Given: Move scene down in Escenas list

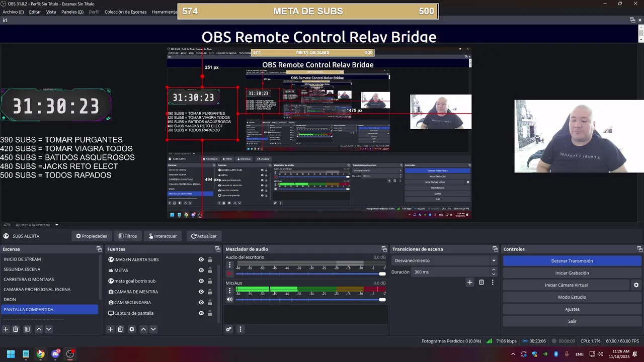Looking at the screenshot, I should coord(48,329).
